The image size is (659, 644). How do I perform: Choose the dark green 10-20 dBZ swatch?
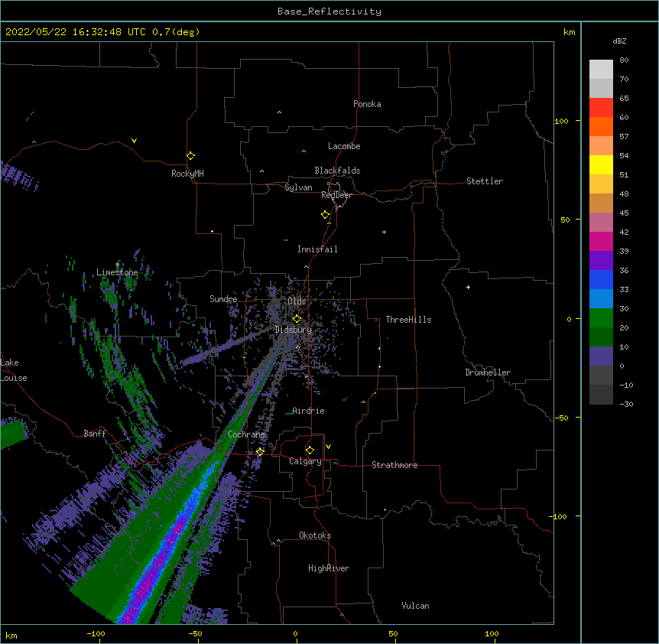coord(601,337)
